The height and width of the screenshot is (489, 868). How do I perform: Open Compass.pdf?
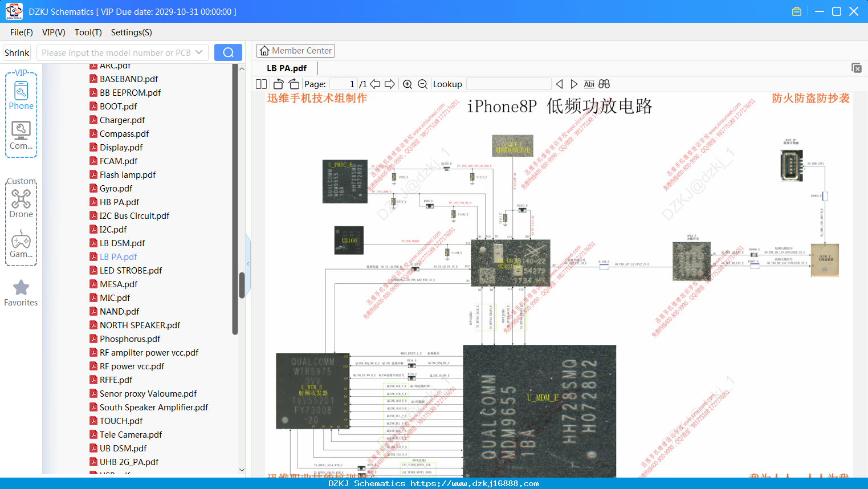tap(124, 133)
